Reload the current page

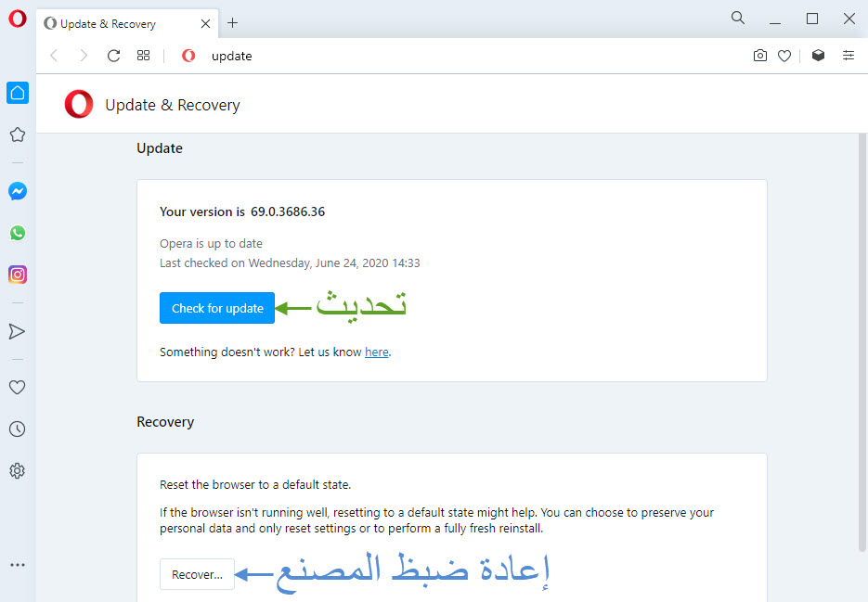pyautogui.click(x=113, y=56)
